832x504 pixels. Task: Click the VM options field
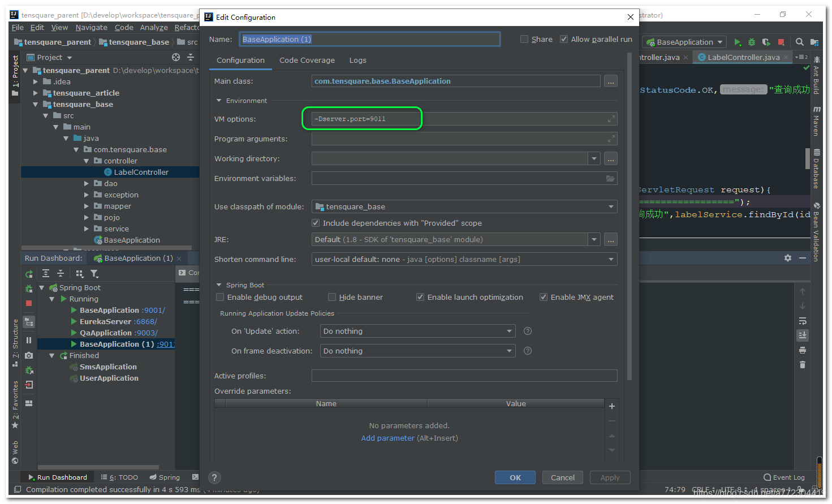coord(464,119)
